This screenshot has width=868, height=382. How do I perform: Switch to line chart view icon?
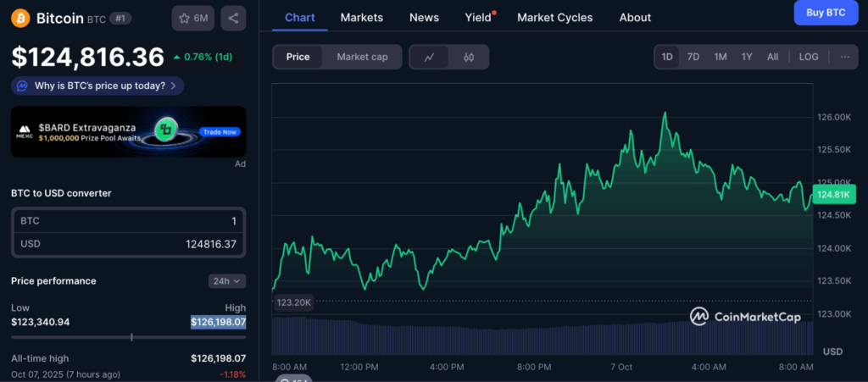[x=430, y=57]
